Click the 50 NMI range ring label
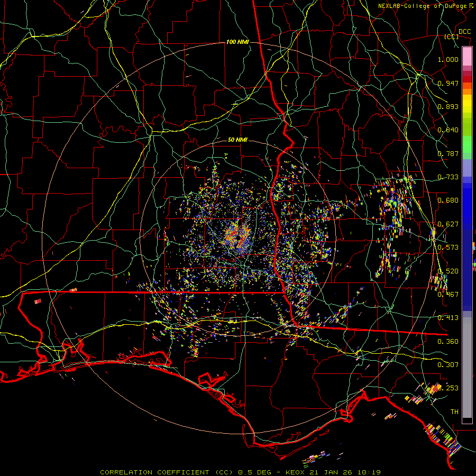 pos(237,140)
